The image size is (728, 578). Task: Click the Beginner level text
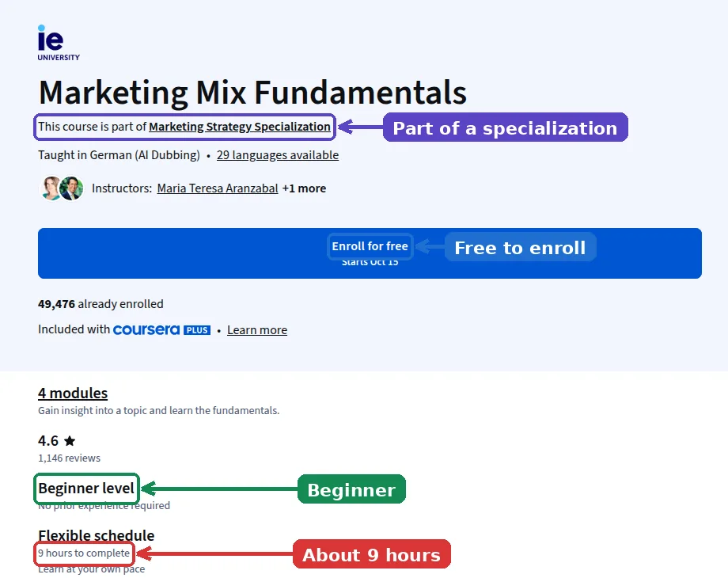tap(86, 489)
